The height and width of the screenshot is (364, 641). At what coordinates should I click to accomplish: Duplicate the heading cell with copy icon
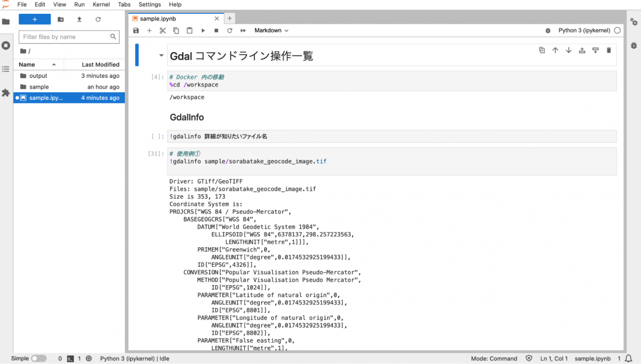542,50
